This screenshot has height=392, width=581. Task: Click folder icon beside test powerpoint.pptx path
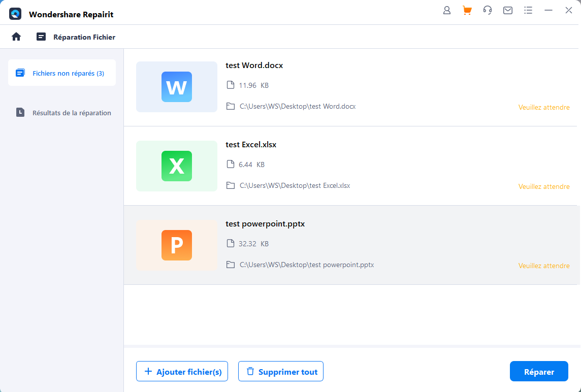click(x=231, y=265)
